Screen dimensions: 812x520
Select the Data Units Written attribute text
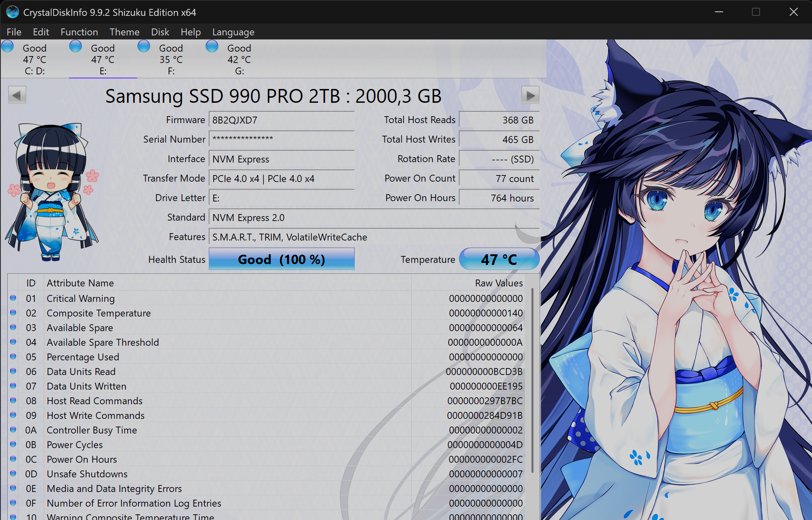(x=86, y=386)
